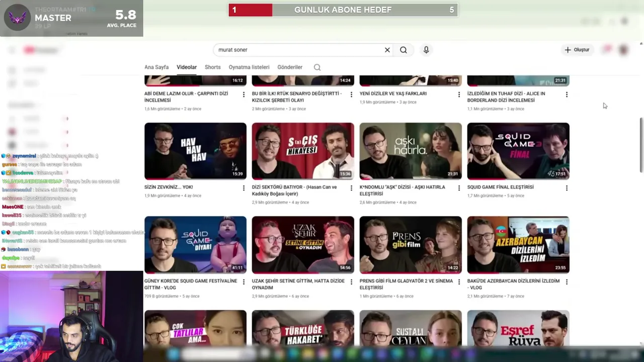Play the 'Türklüğe Hakaret' thumbnail
Viewport: 644px width, 362px height.
tap(303, 328)
